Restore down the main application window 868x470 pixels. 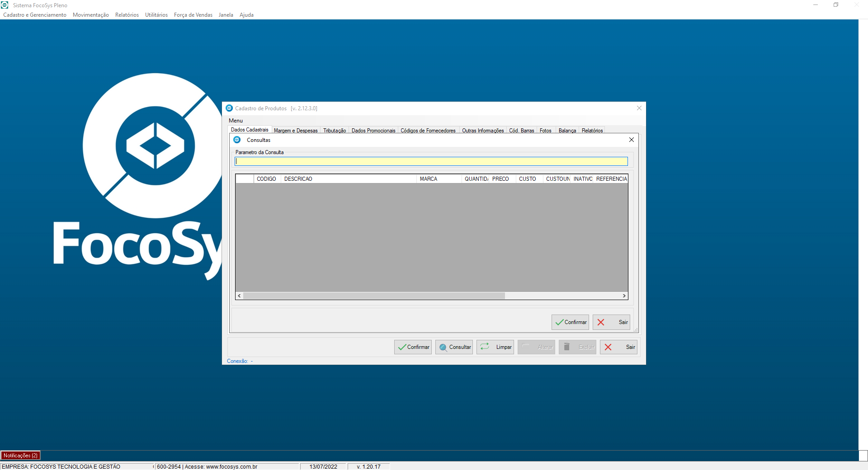tap(836, 5)
